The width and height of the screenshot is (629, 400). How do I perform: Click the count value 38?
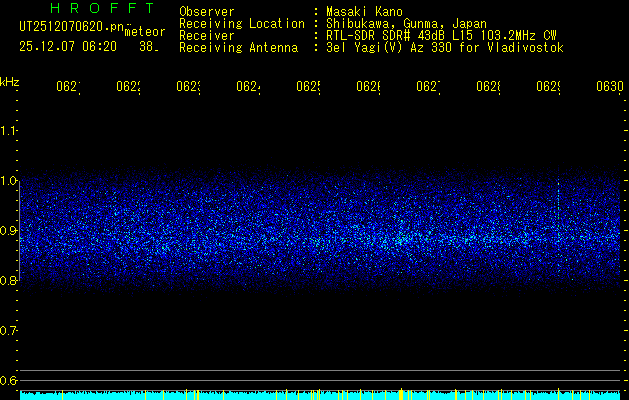coord(148,47)
